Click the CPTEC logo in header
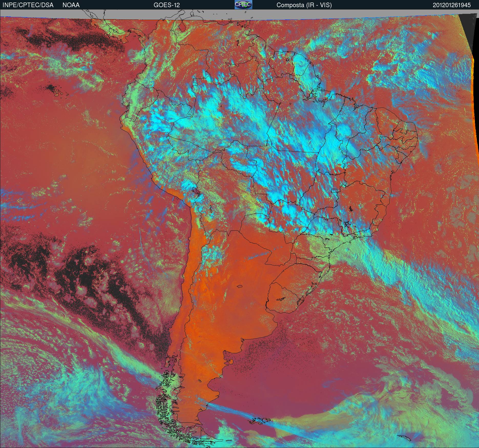 click(243, 5)
